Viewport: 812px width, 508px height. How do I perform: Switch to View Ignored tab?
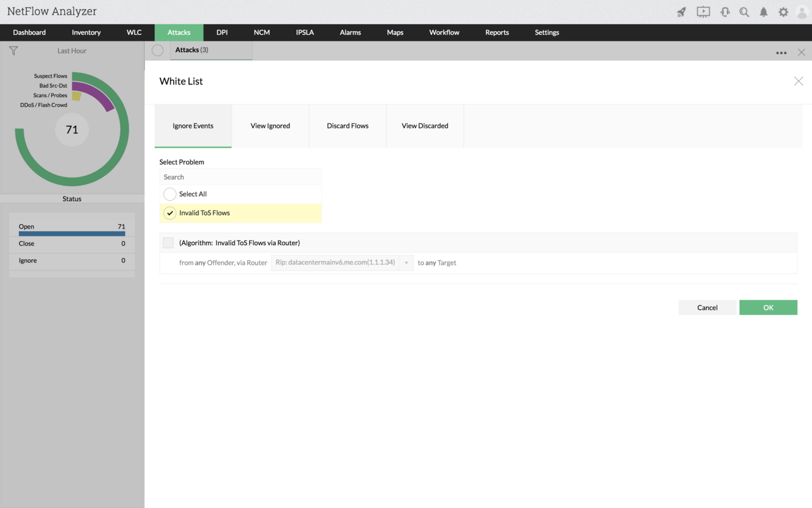pos(270,126)
